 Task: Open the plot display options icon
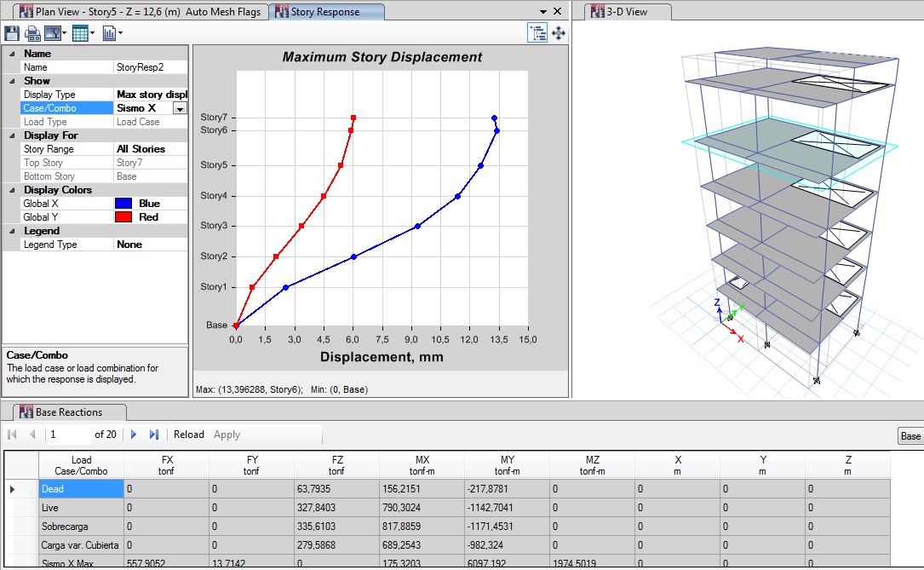coord(55,33)
